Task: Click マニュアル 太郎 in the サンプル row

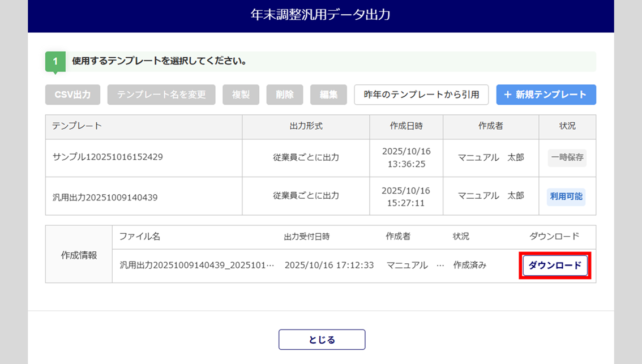Action: click(x=490, y=157)
